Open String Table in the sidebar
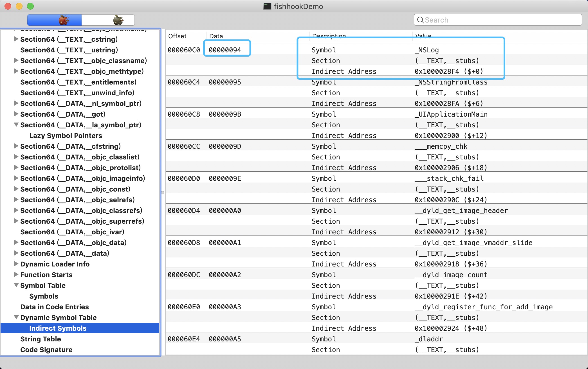 41,339
